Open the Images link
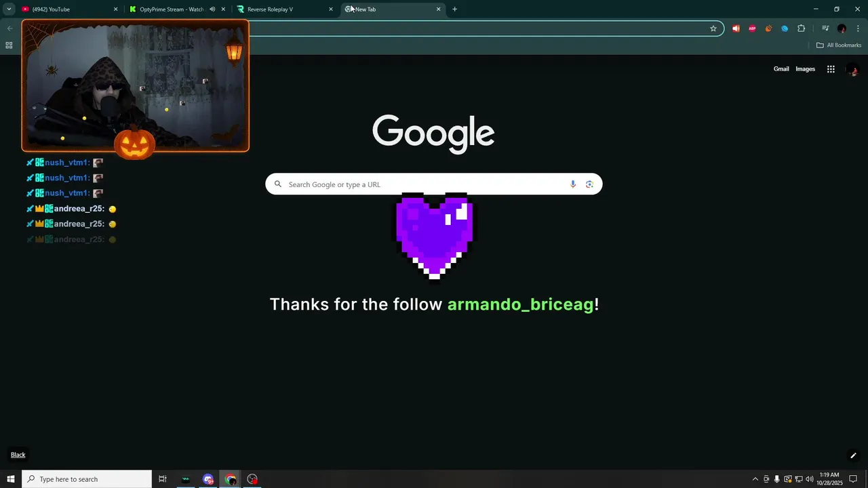 [805, 69]
